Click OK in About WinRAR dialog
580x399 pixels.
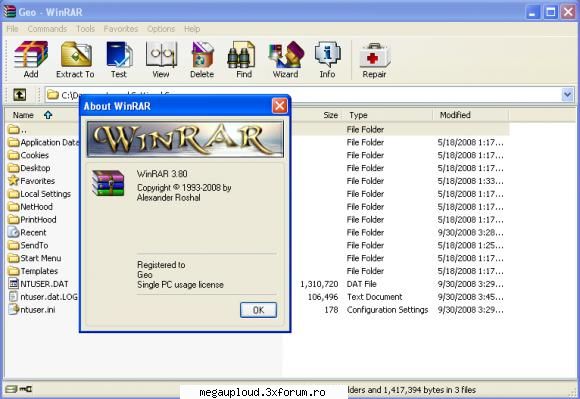point(258,310)
